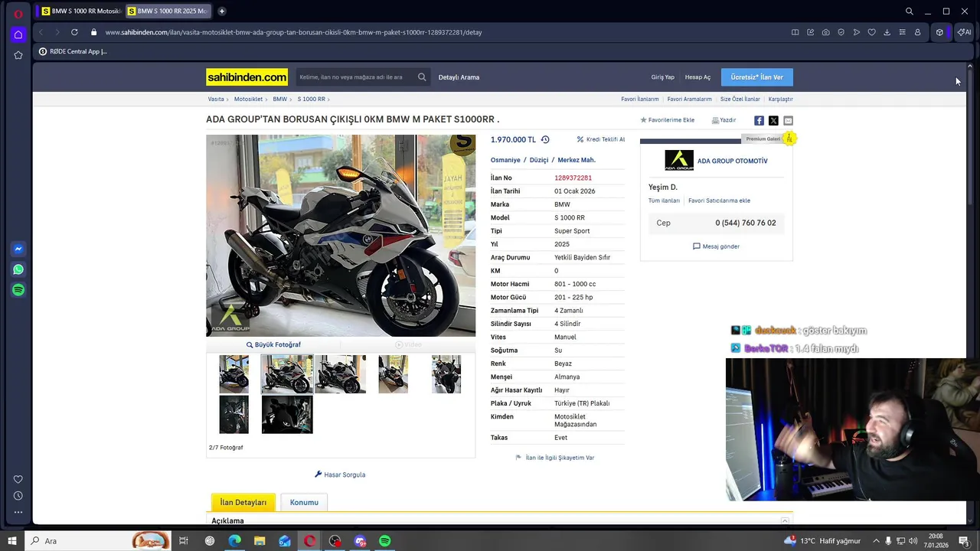Open RØDE Central App bookmark
The width and height of the screenshot is (980, 551).
(73, 51)
